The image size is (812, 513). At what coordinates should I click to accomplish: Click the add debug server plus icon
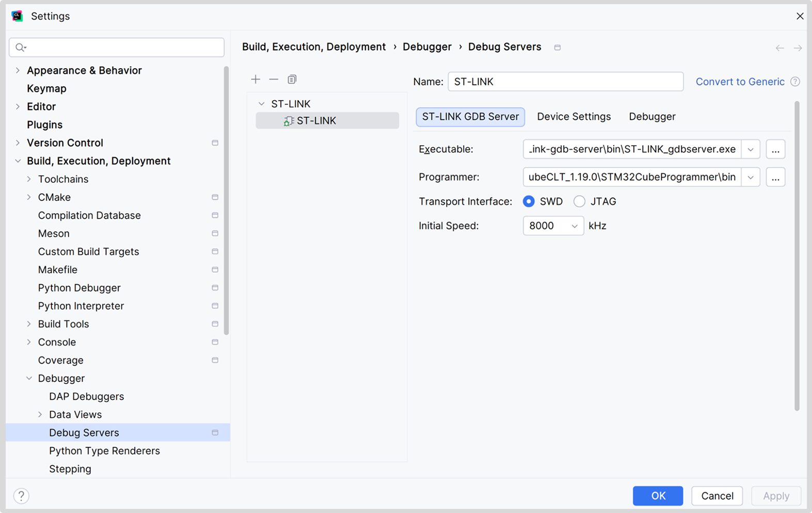click(256, 79)
